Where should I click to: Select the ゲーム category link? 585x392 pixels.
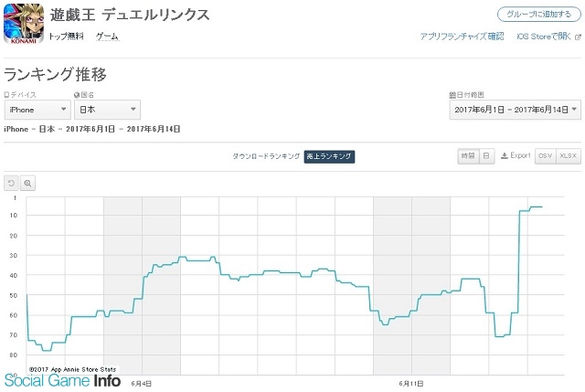pos(107,37)
